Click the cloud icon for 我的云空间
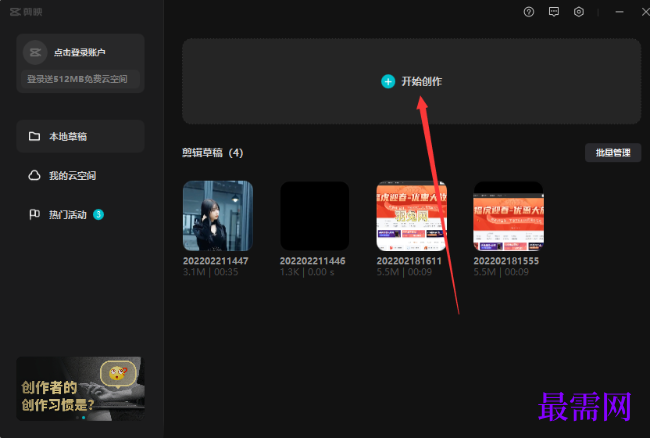Screen dimensions: 650x438 pyautogui.click(x=34, y=175)
